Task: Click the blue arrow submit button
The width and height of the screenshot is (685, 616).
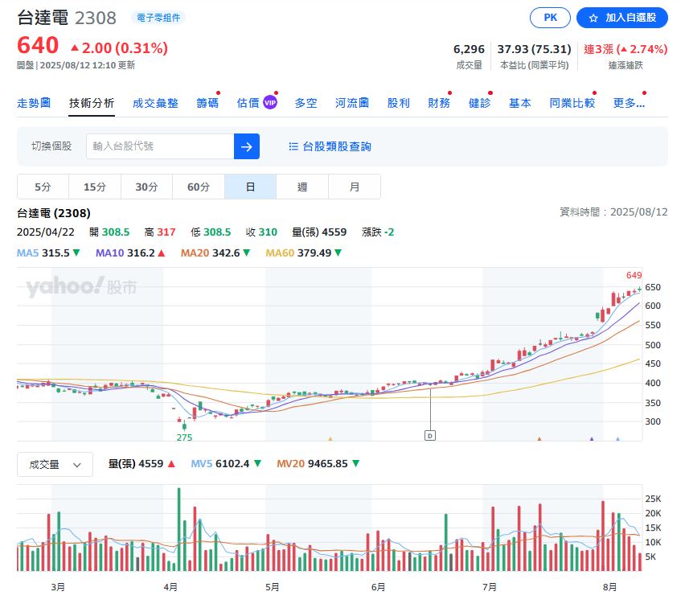Action: click(x=247, y=146)
